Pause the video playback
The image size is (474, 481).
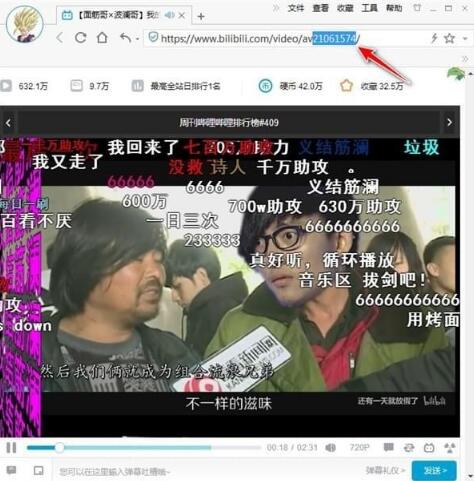click(11, 447)
